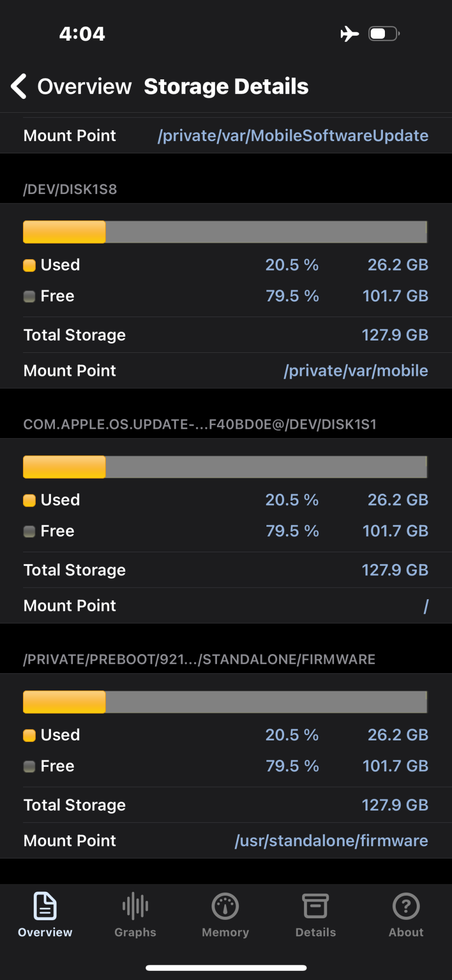452x980 pixels.
Task: Tap the /private/var/mobile mount point path
Action: (x=356, y=371)
